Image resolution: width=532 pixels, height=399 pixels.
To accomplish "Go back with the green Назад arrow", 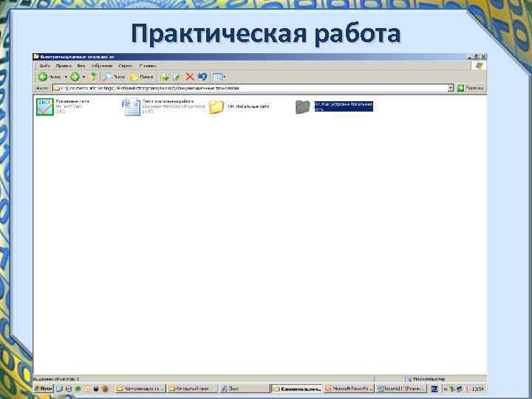I will click(x=50, y=77).
